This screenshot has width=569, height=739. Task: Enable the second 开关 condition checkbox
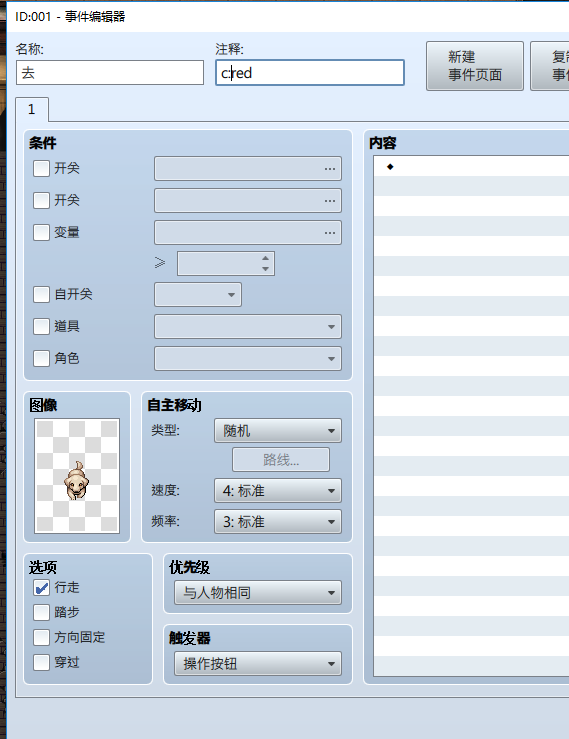pos(41,200)
